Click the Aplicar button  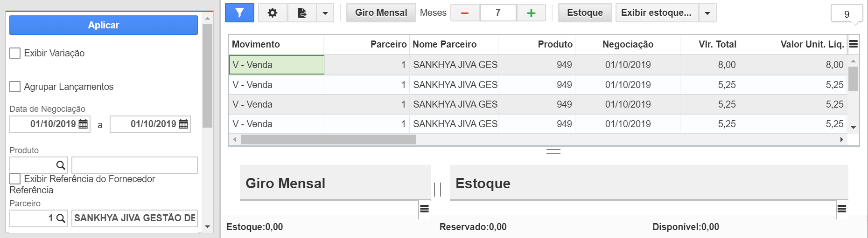pyautogui.click(x=104, y=25)
